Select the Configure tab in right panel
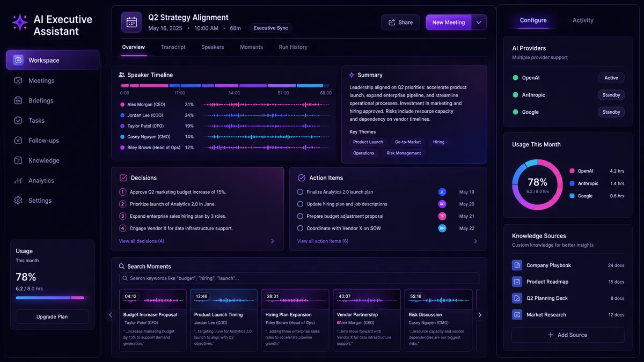The width and height of the screenshot is (644, 362). tap(533, 20)
